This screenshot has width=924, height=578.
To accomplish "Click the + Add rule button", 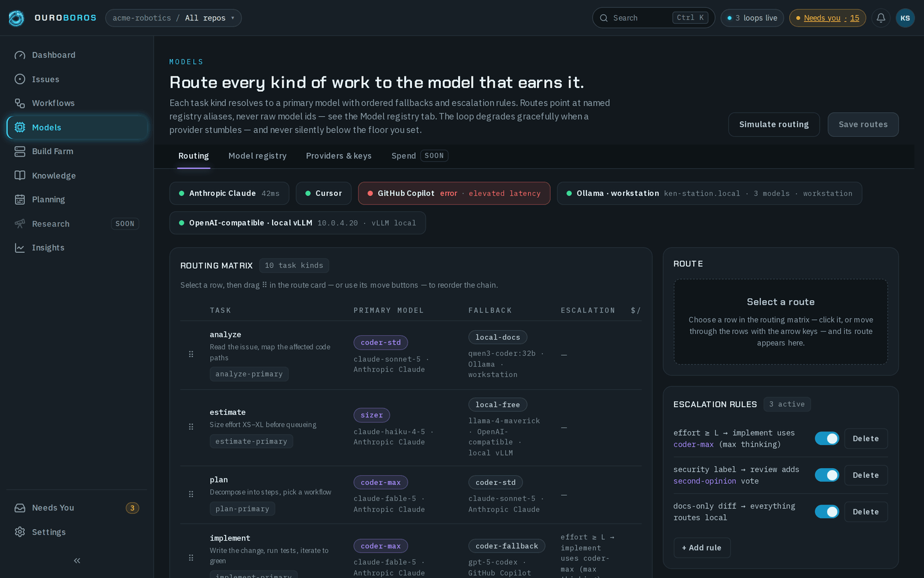I will point(702,548).
